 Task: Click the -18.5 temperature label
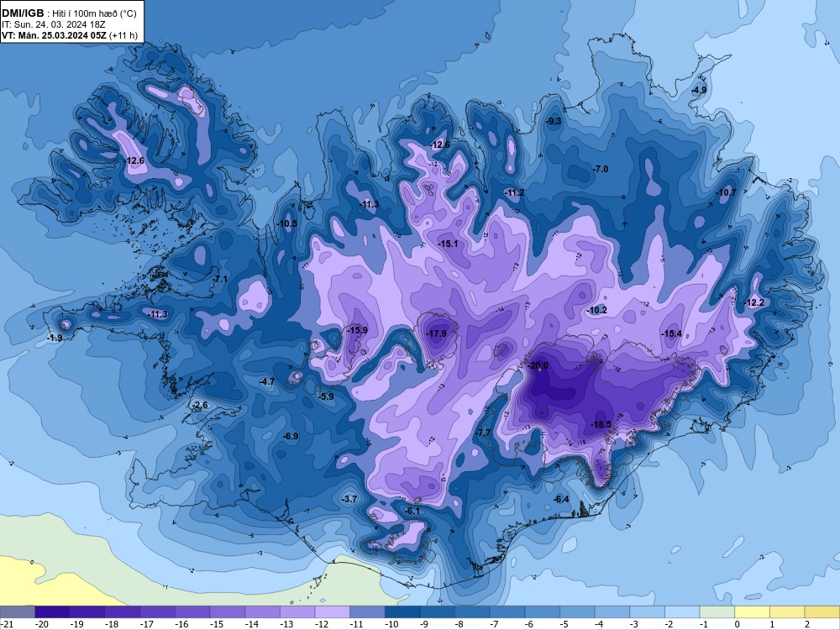click(601, 424)
